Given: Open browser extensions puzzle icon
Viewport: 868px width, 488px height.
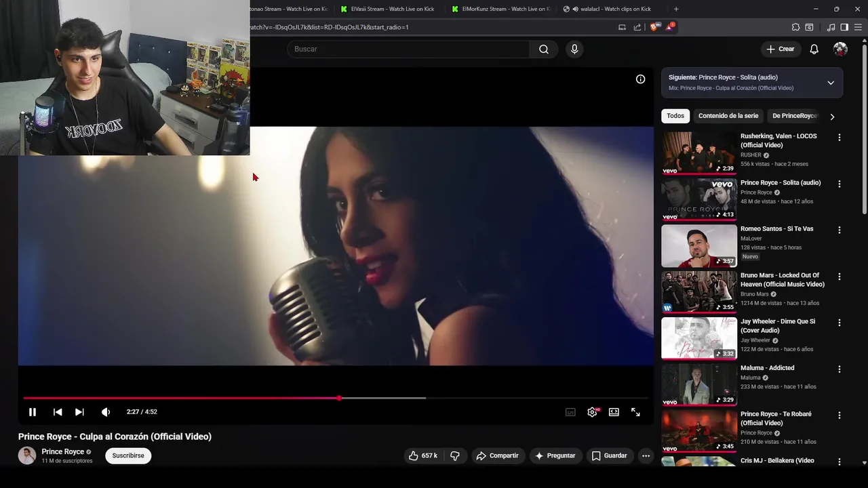Looking at the screenshot, I should click(x=795, y=27).
